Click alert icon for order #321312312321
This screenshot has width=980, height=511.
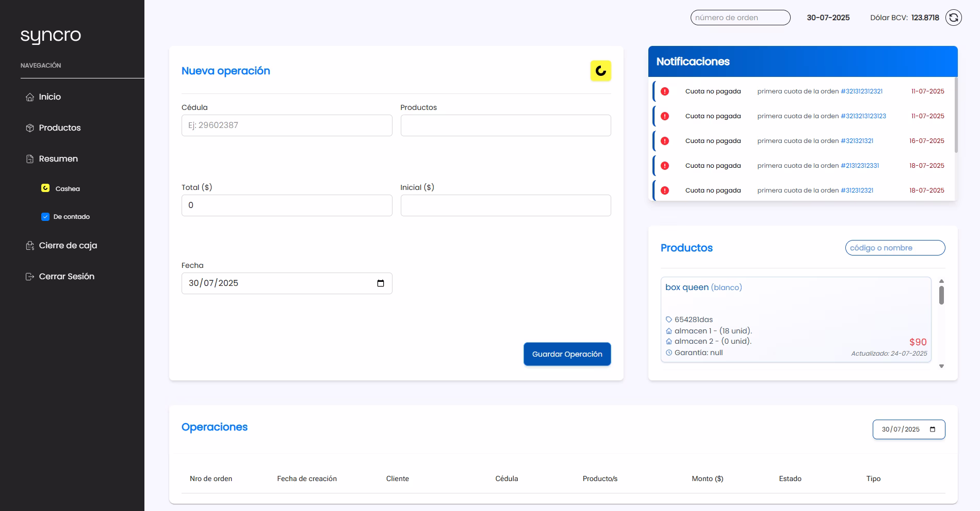point(665,91)
